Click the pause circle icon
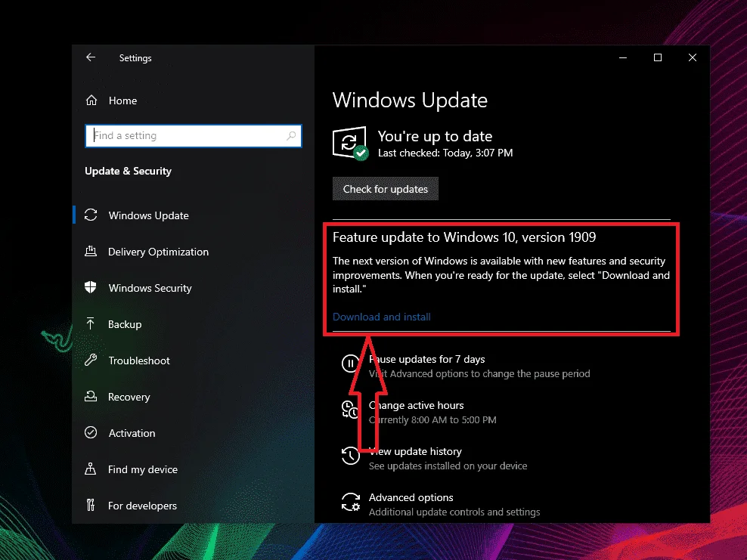 [x=350, y=364]
